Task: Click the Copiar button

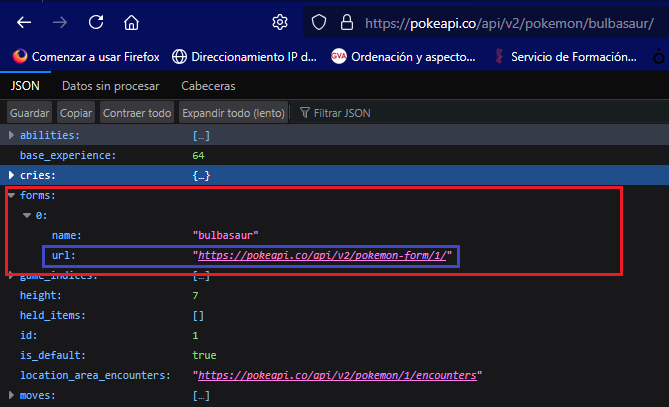Action: click(76, 113)
